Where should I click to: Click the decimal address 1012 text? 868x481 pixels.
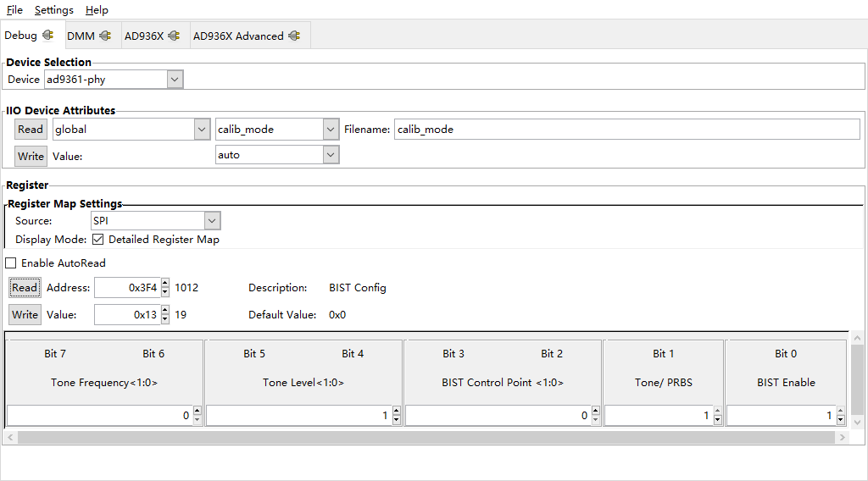click(186, 287)
